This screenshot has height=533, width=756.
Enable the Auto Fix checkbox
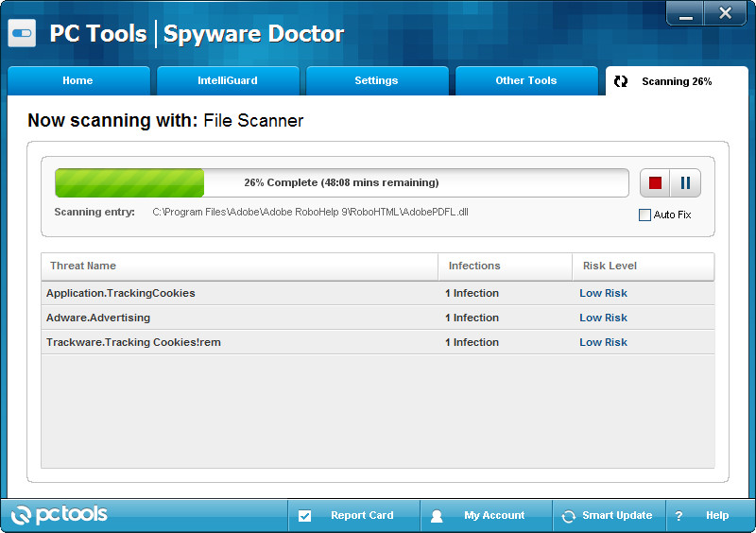[644, 215]
